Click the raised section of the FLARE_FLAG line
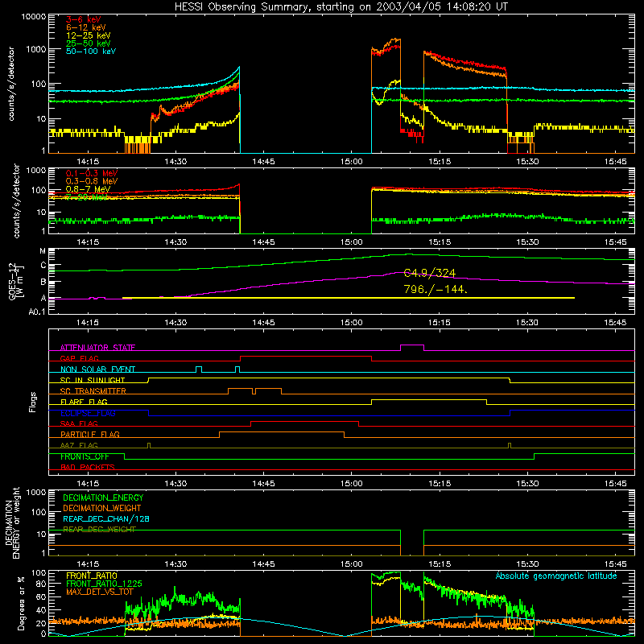 [x=429, y=399]
